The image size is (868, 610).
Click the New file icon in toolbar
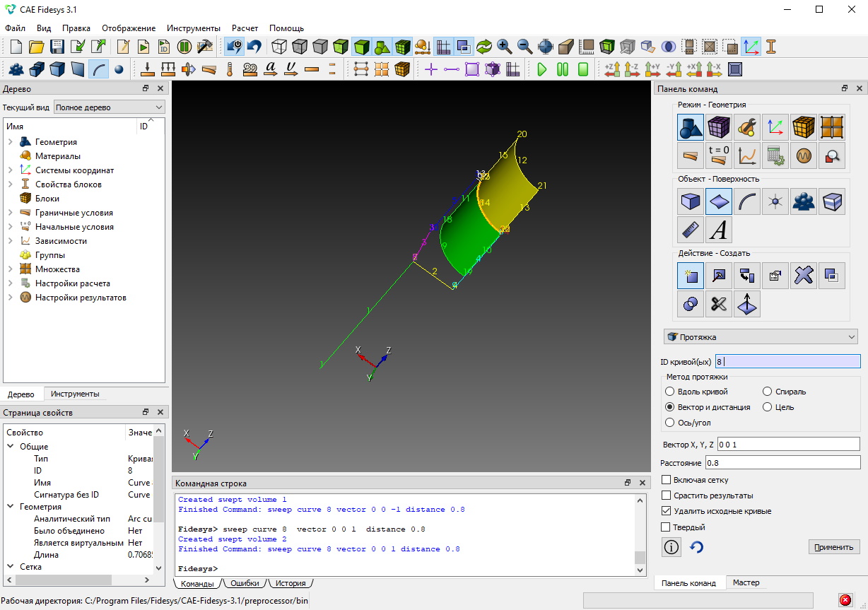[x=16, y=47]
